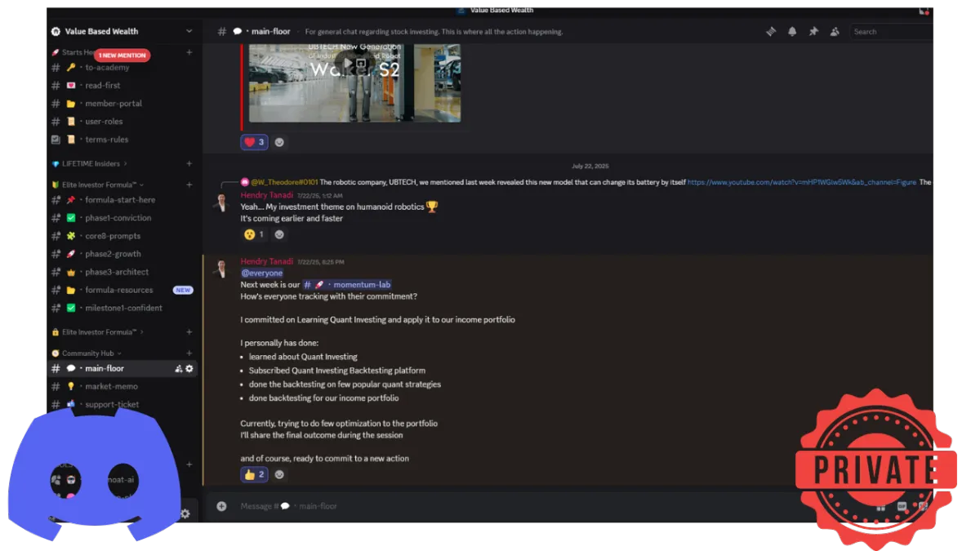Open notification settings bell icon

[791, 32]
